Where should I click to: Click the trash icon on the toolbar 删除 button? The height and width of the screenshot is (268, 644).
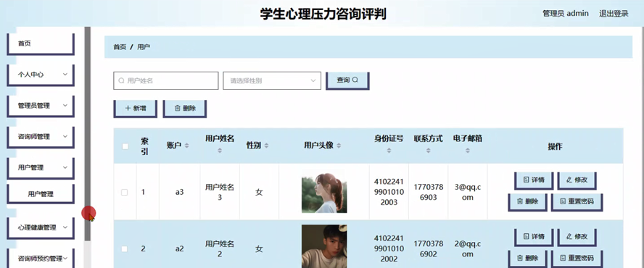(x=178, y=109)
